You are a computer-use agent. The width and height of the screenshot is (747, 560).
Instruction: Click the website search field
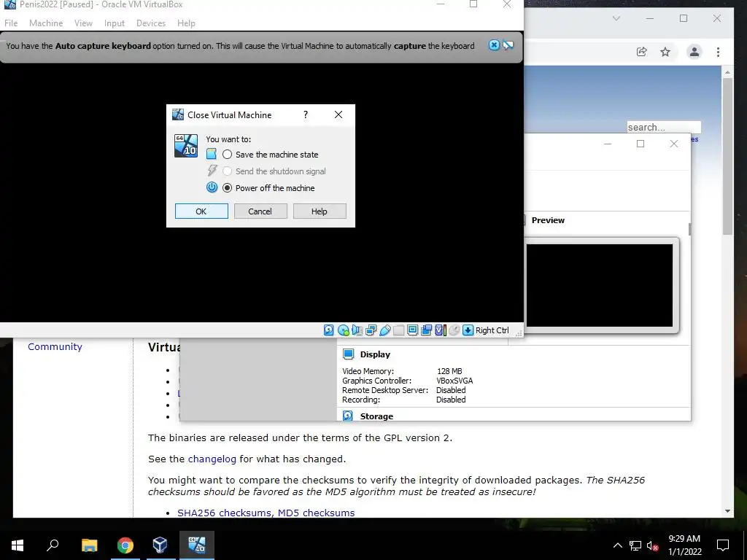pyautogui.click(x=664, y=127)
